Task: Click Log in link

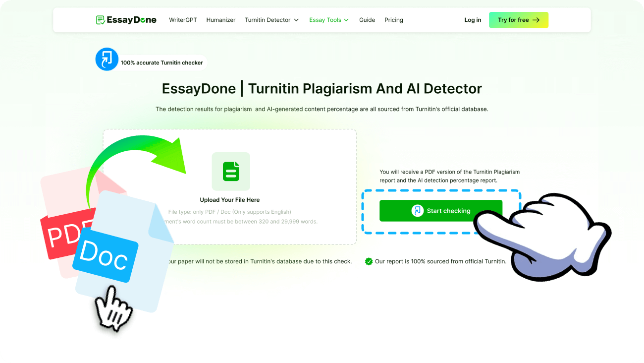Action: coord(473,20)
